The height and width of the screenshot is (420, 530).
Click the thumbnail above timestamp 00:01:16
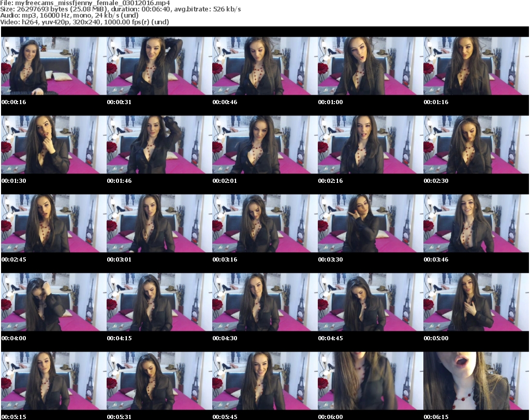pos(476,66)
